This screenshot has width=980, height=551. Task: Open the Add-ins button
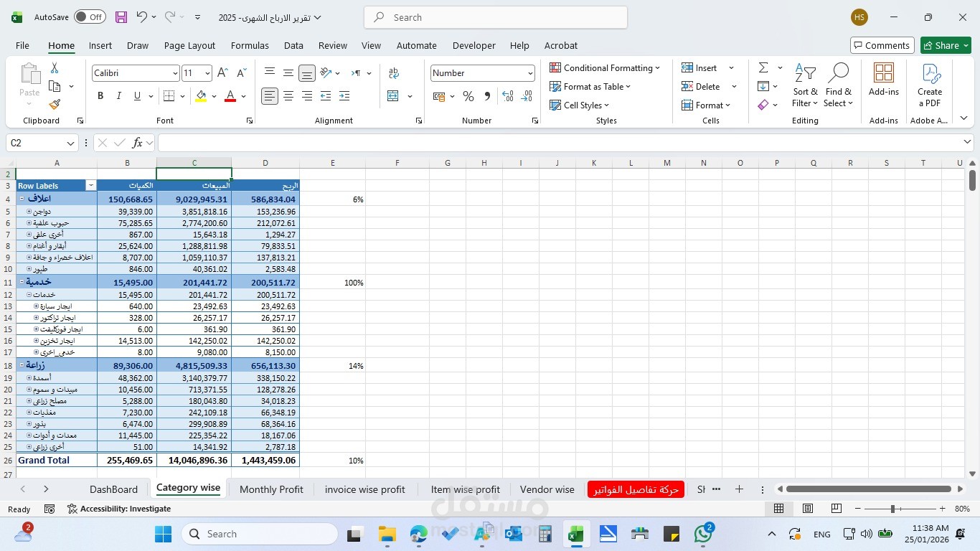click(884, 79)
